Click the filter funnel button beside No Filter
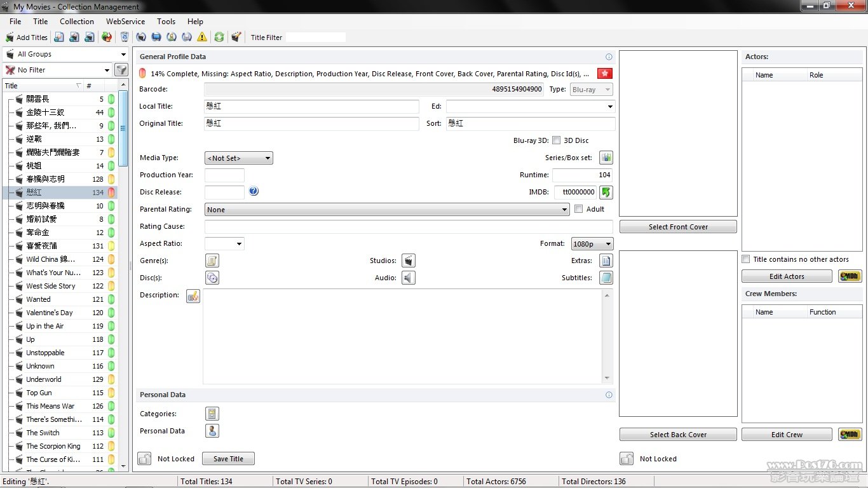The image size is (868, 488). (x=121, y=70)
